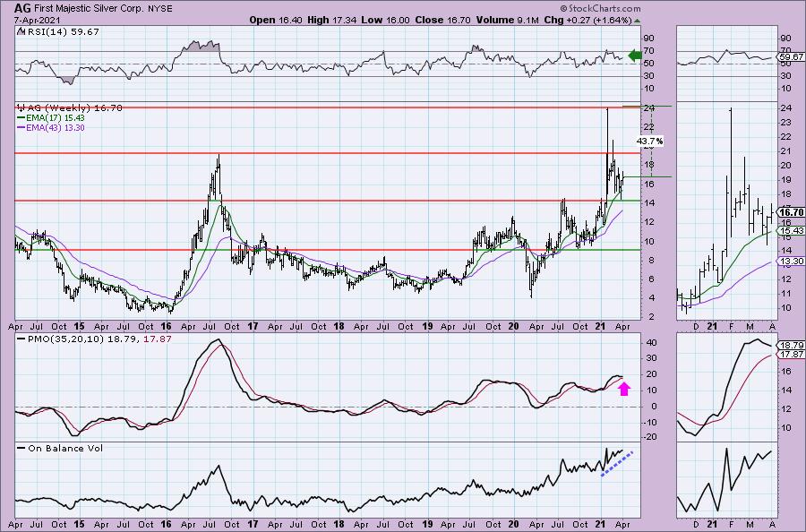Click the 17.87 PMO signal value tag
The height and width of the screenshot is (532, 806).
(792, 355)
